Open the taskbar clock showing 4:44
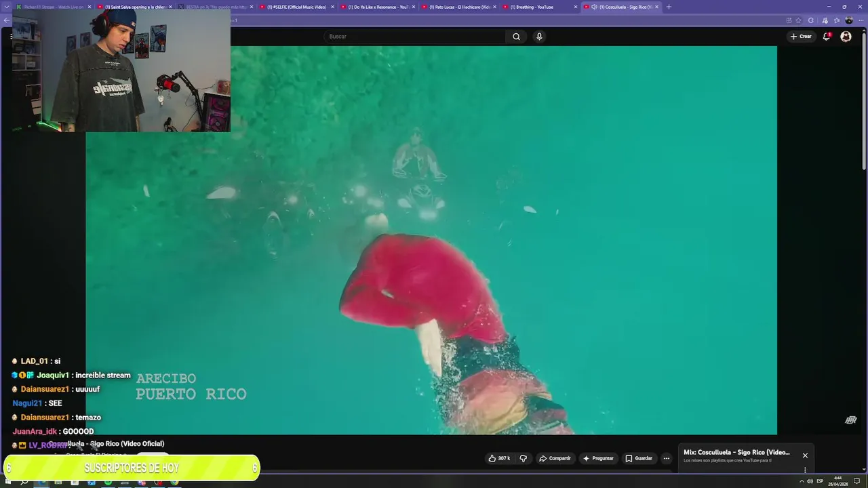The width and height of the screenshot is (868, 488). point(838,481)
